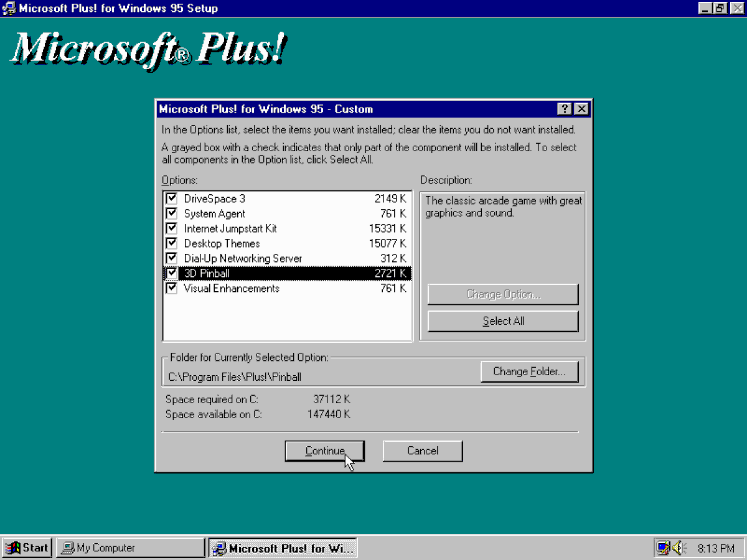
Task: Click the 147440 K space available value
Action: [329, 414]
